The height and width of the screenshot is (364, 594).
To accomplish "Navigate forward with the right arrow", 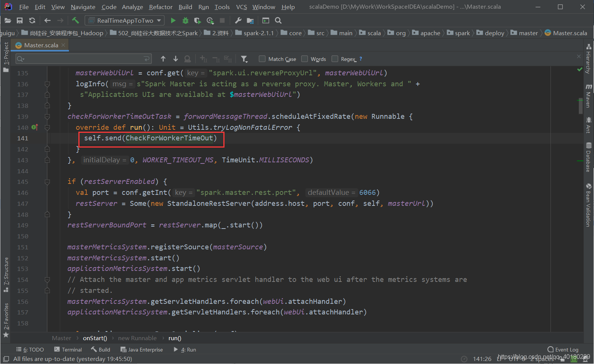I will 60,20.
